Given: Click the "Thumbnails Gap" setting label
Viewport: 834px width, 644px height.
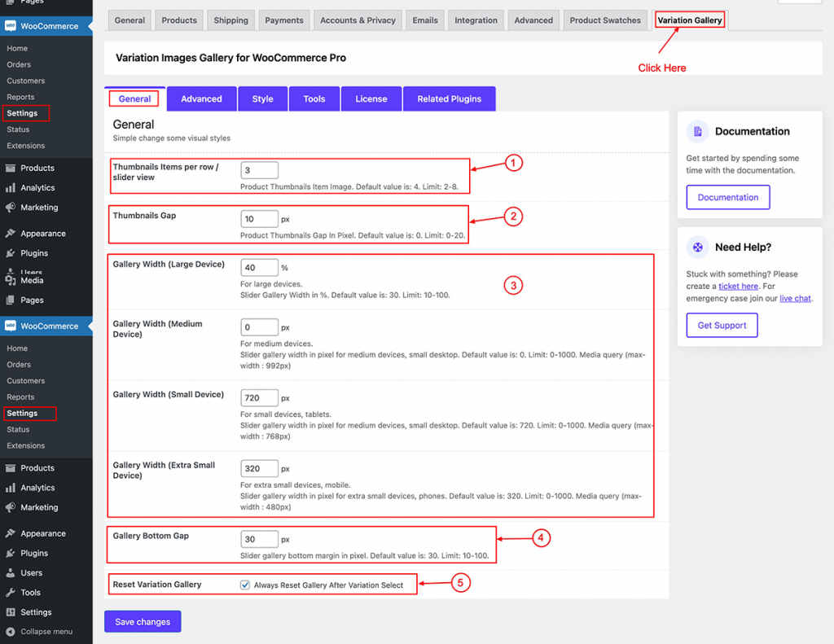Looking at the screenshot, I should 144,216.
